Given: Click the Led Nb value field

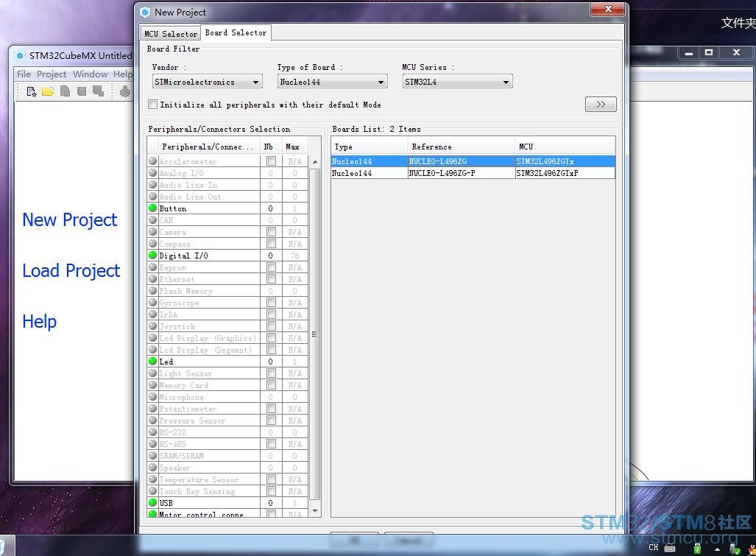Looking at the screenshot, I should click(270, 362).
